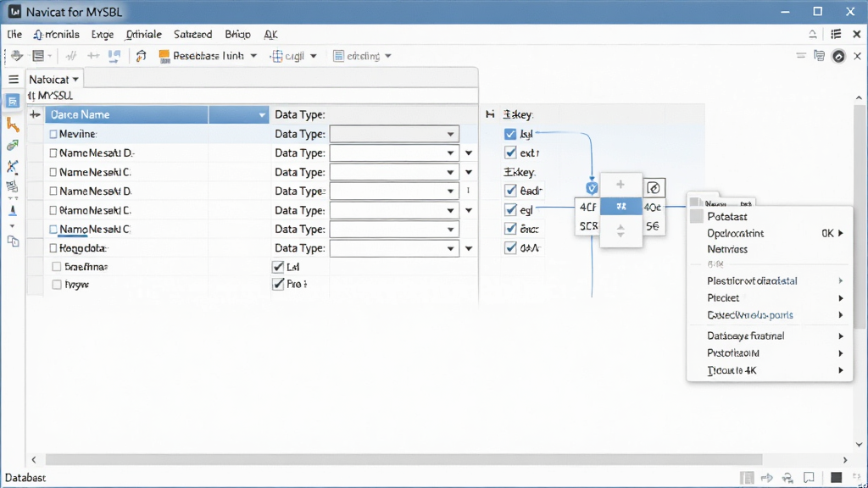Open the Satreed menu

pos(192,34)
